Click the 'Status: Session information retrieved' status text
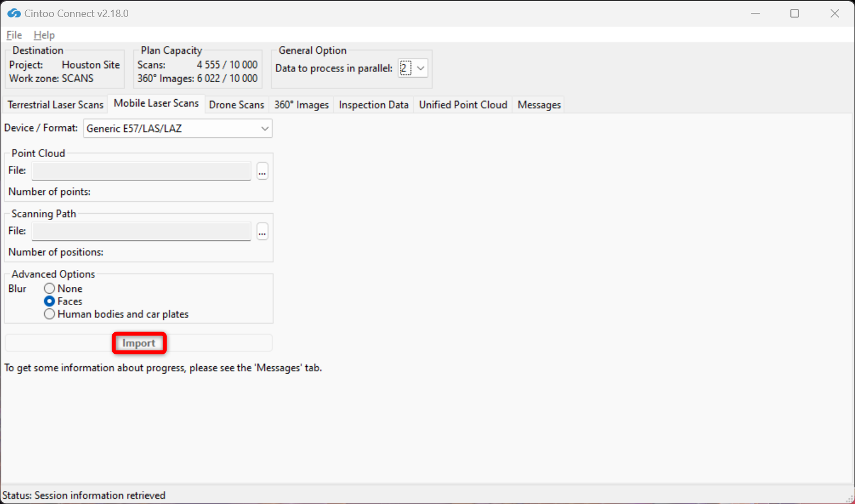 [x=84, y=495]
